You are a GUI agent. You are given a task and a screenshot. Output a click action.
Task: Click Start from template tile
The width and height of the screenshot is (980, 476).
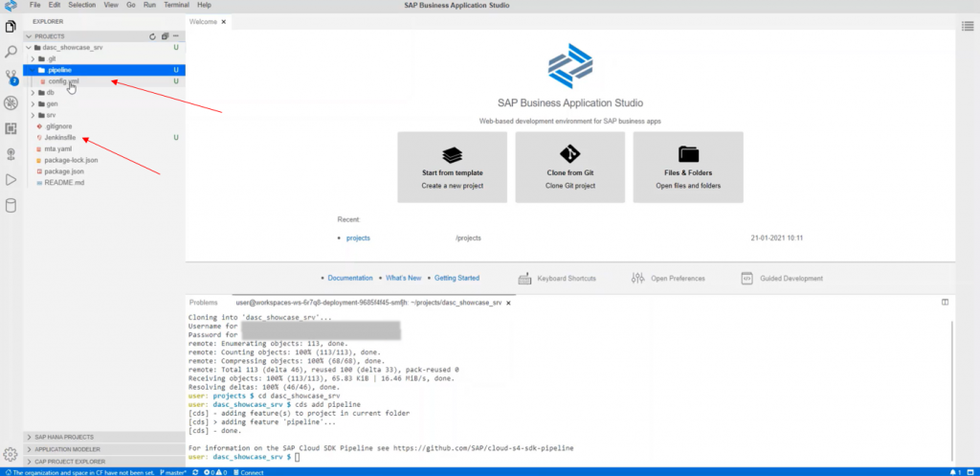point(452,167)
